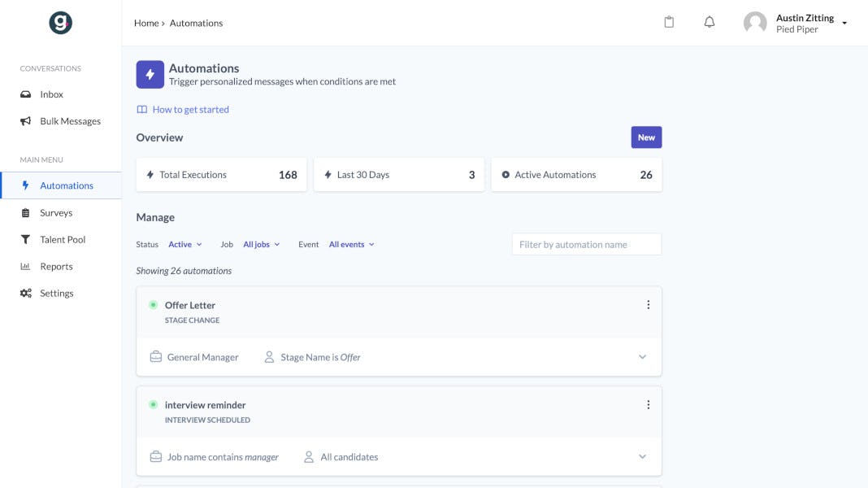Open the All events filter dropdown
The height and width of the screenshot is (488, 868).
[x=351, y=245]
